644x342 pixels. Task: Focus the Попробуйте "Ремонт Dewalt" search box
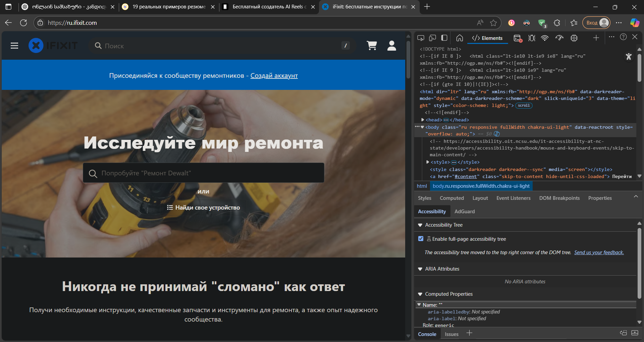(203, 173)
